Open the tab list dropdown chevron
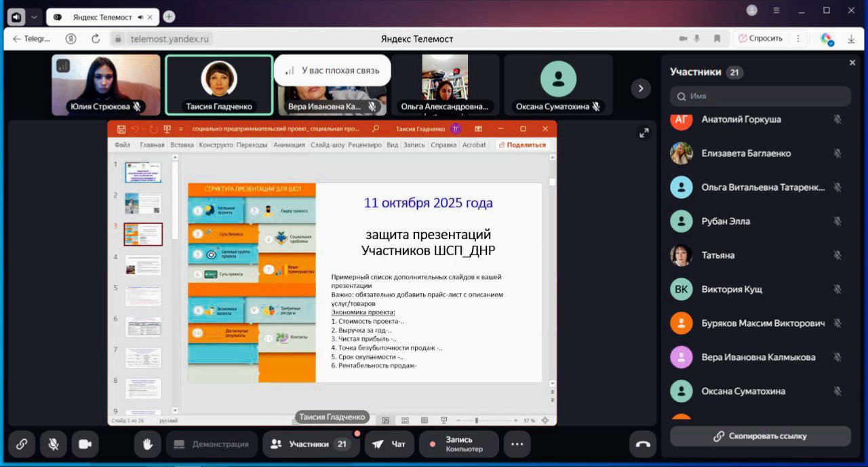 point(35,17)
